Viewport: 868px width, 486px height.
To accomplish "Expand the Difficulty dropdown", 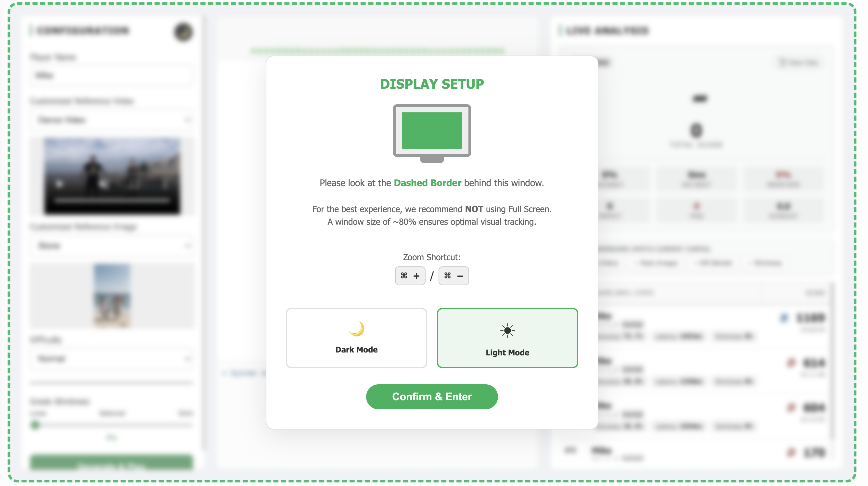I will 112,359.
